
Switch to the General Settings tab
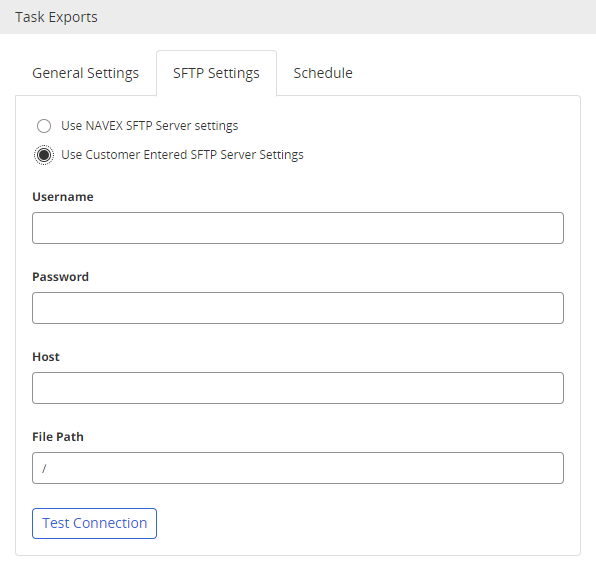[x=86, y=73]
